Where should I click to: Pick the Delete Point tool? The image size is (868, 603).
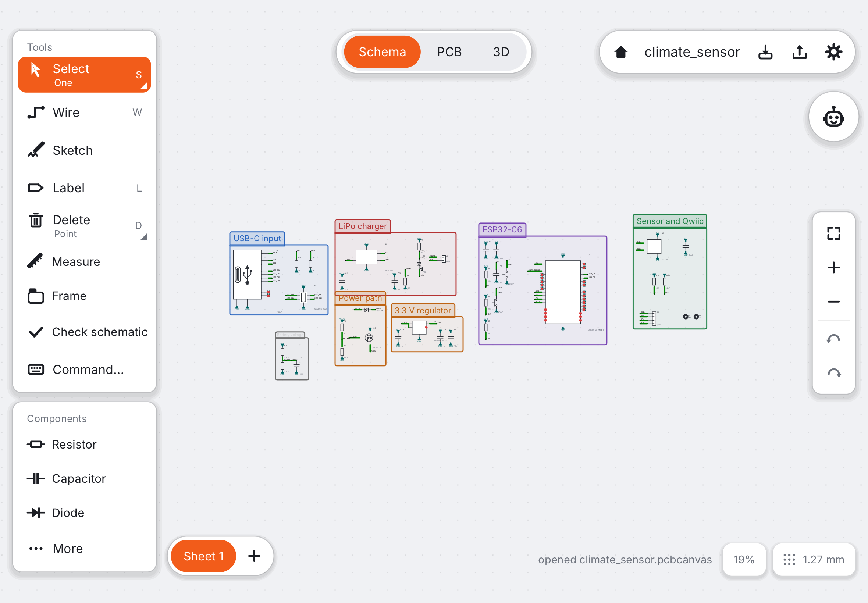click(84, 225)
